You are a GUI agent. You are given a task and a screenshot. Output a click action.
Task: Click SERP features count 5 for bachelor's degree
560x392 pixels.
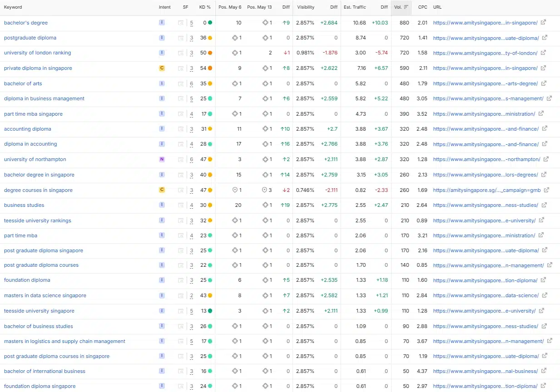[192, 23]
